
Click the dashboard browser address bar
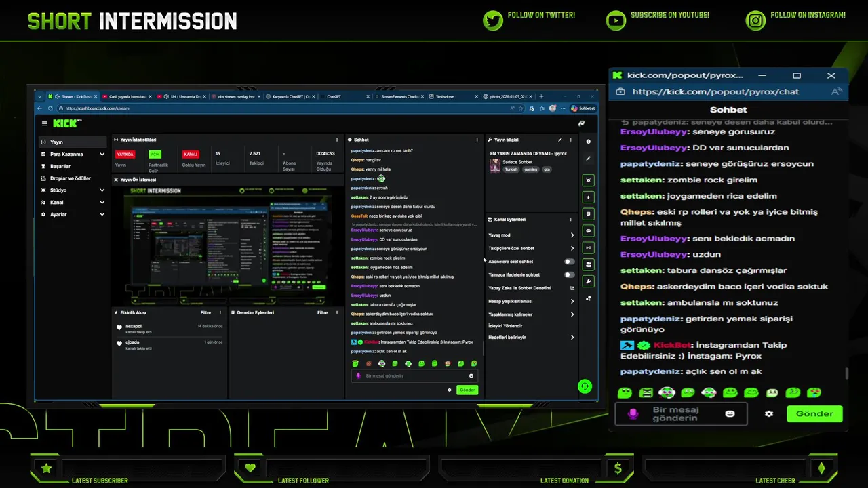click(292, 108)
